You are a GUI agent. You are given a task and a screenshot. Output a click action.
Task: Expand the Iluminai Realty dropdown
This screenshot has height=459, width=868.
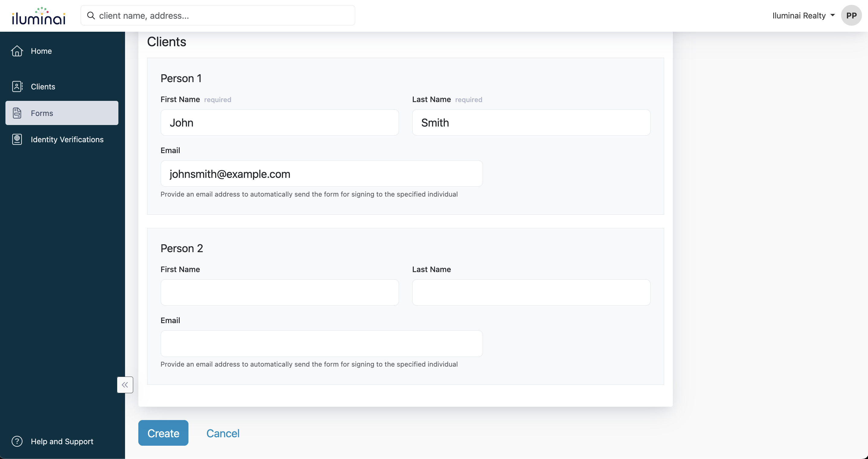[x=803, y=15]
